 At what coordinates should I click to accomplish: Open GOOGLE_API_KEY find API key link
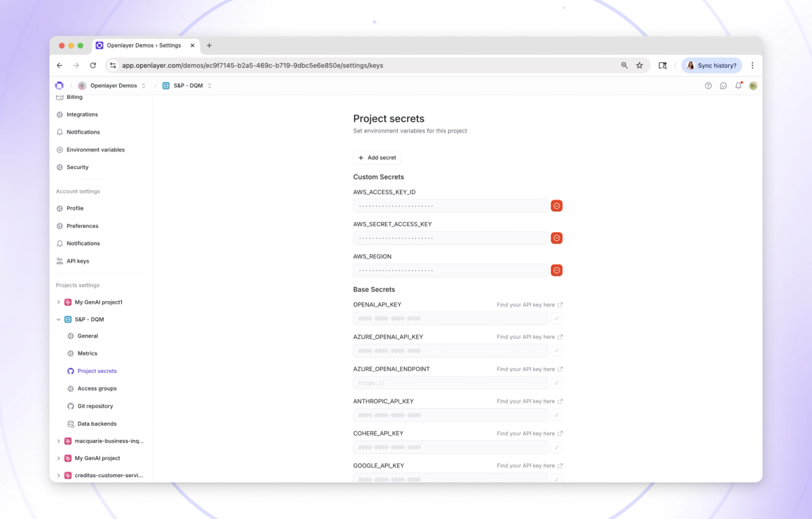tap(530, 466)
